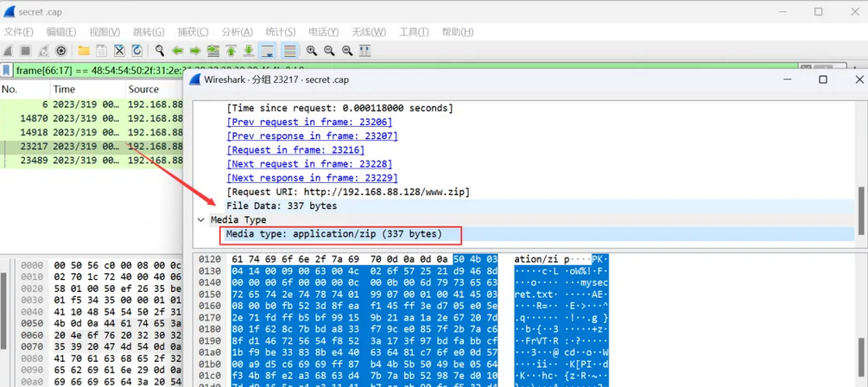Select packet number 23489 row
The height and width of the screenshot is (387, 868).
(92, 160)
